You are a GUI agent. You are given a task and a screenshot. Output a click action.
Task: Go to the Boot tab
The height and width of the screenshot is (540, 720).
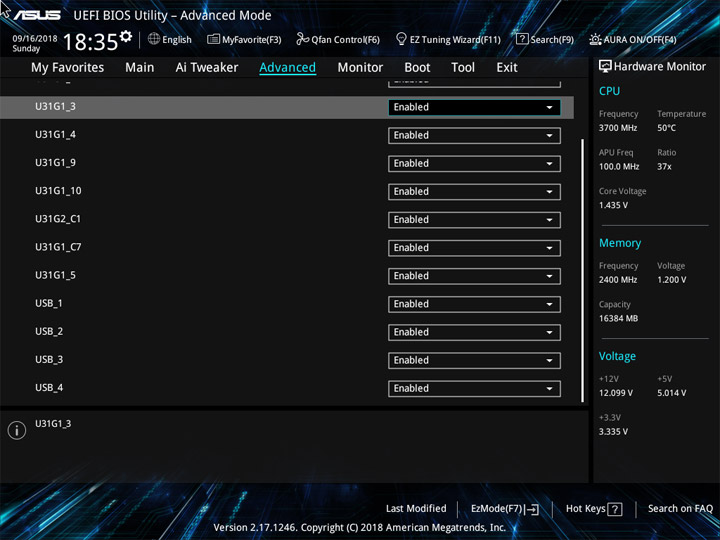tap(417, 68)
